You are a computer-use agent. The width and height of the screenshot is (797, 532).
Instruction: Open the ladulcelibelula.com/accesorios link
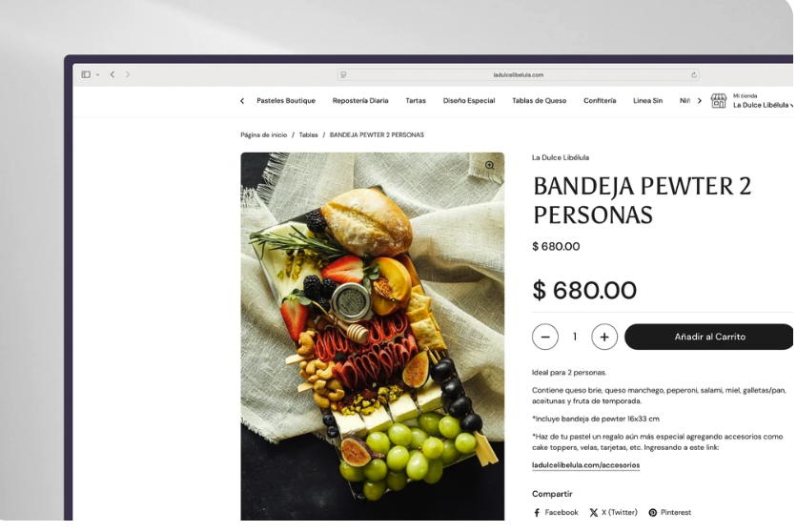click(585, 465)
